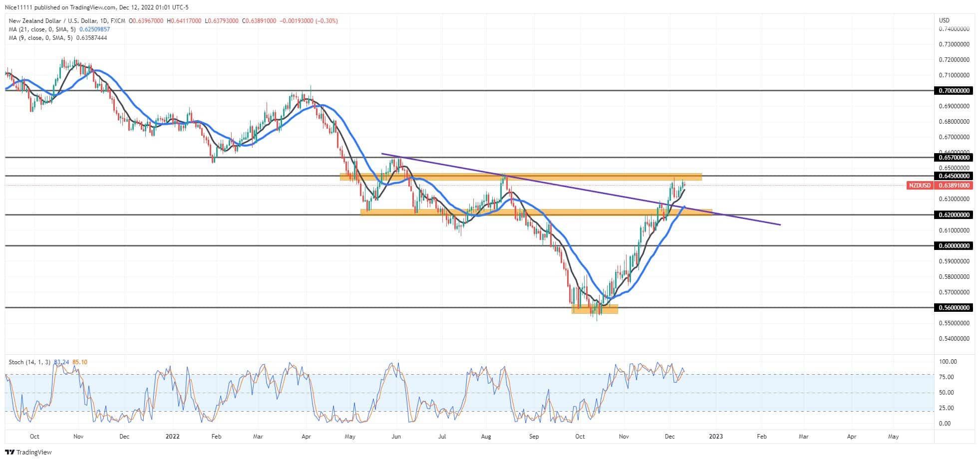Click the current price label 0.63891000

[954, 186]
